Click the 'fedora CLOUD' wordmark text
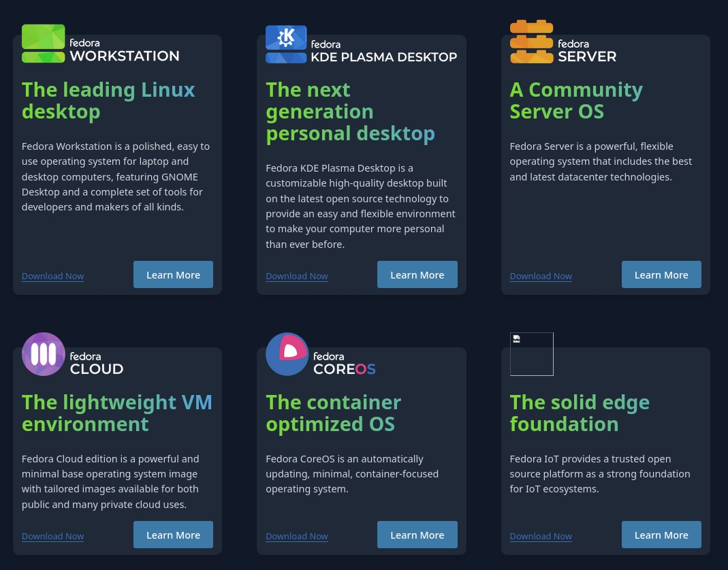 (x=97, y=363)
